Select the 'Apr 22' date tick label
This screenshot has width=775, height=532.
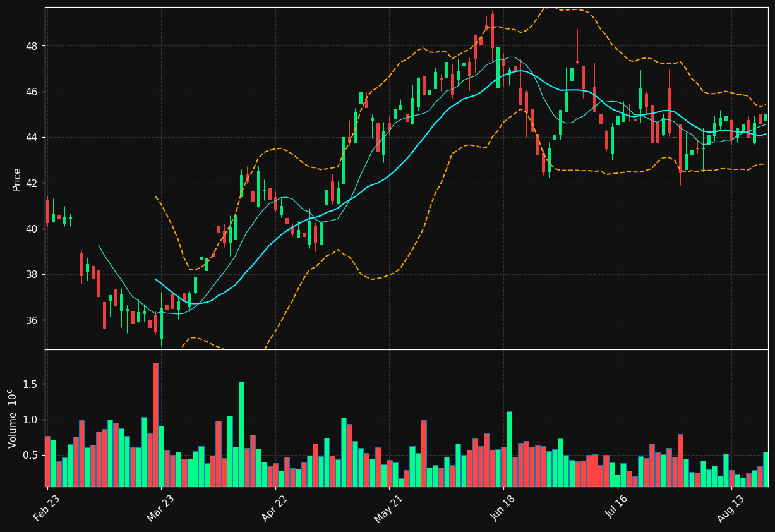(x=275, y=509)
